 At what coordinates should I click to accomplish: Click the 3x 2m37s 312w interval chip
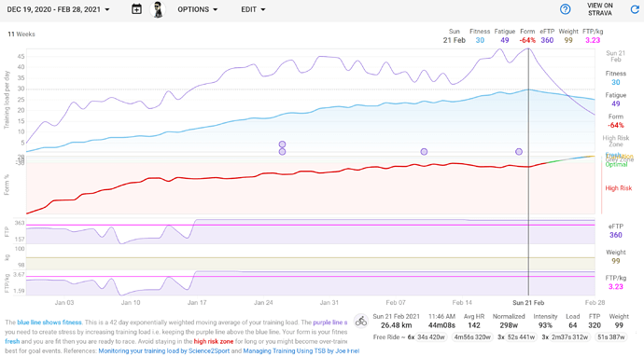click(x=566, y=337)
